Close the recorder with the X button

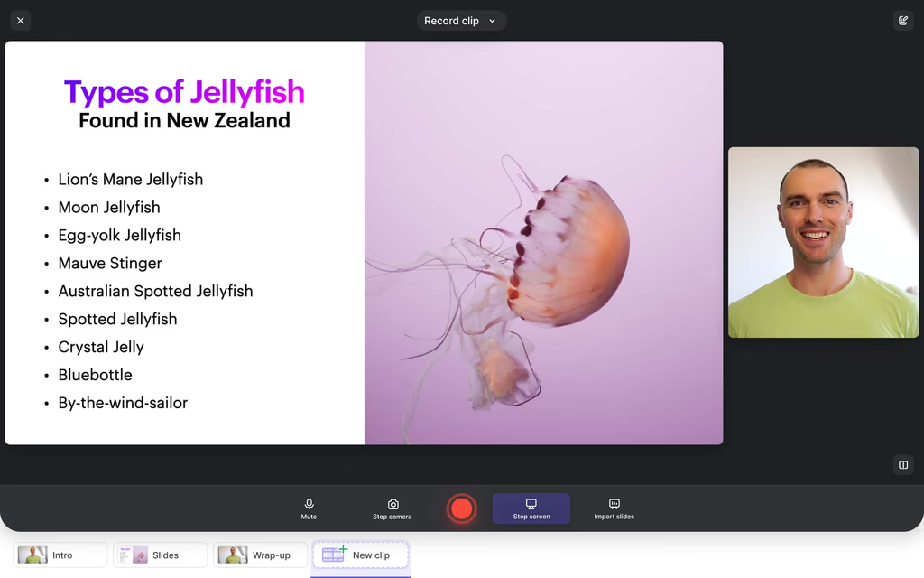click(20, 20)
